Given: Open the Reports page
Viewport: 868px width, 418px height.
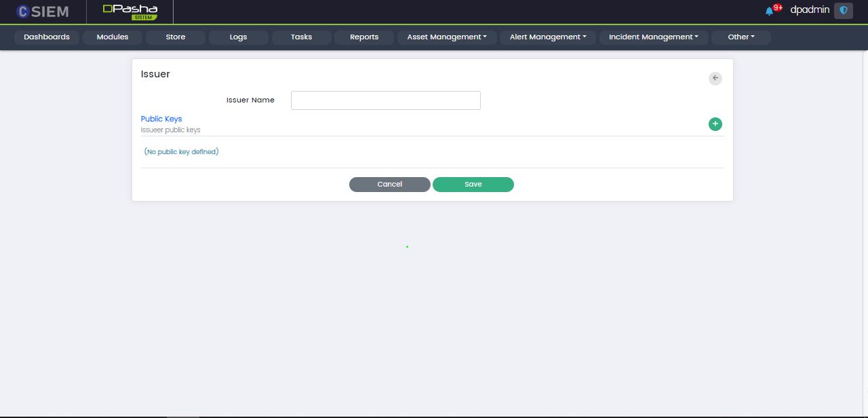Looking at the screenshot, I should (x=364, y=37).
